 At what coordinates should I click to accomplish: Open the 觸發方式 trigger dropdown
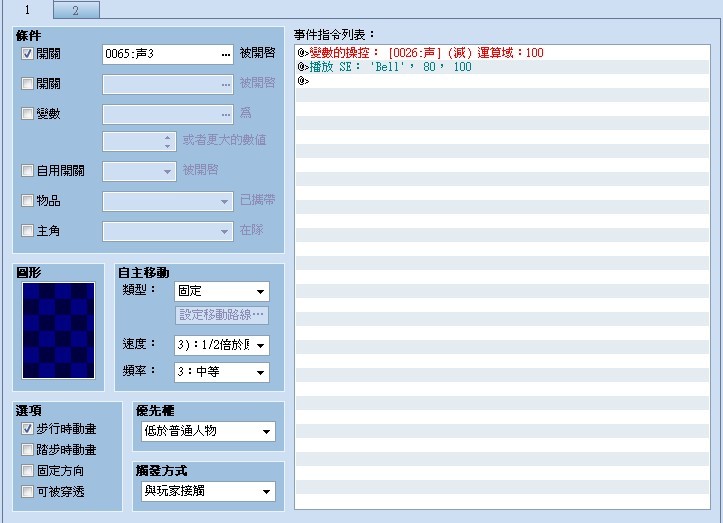208,492
